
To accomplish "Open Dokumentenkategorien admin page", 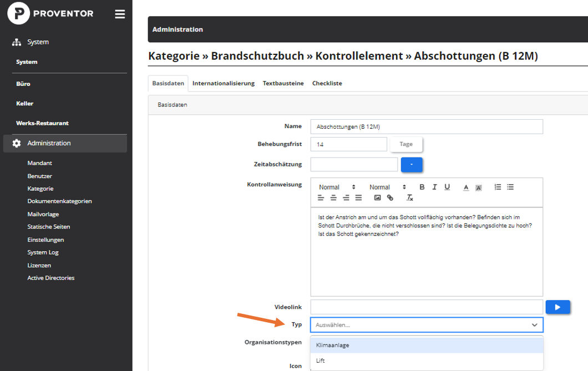I will point(59,201).
